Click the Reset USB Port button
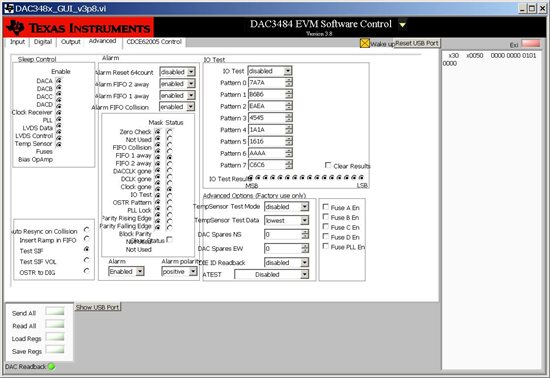Screen dimensions: 550x378 pyautogui.click(x=417, y=43)
